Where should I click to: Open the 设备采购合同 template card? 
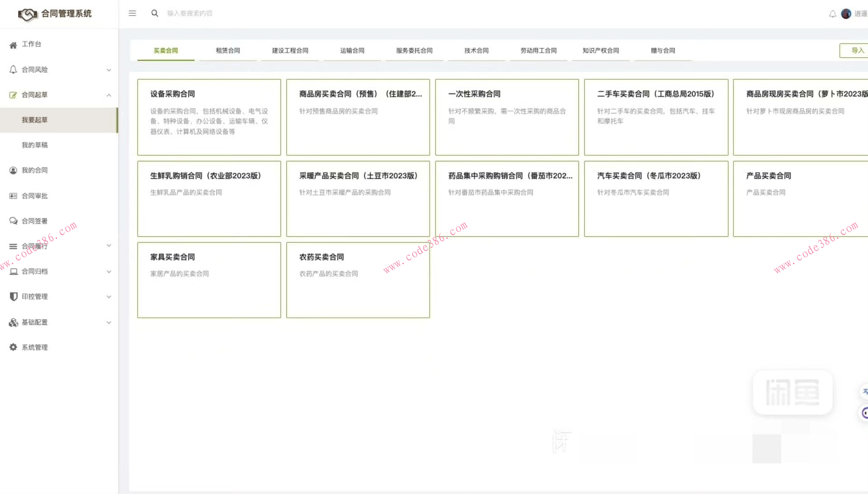[208, 117]
